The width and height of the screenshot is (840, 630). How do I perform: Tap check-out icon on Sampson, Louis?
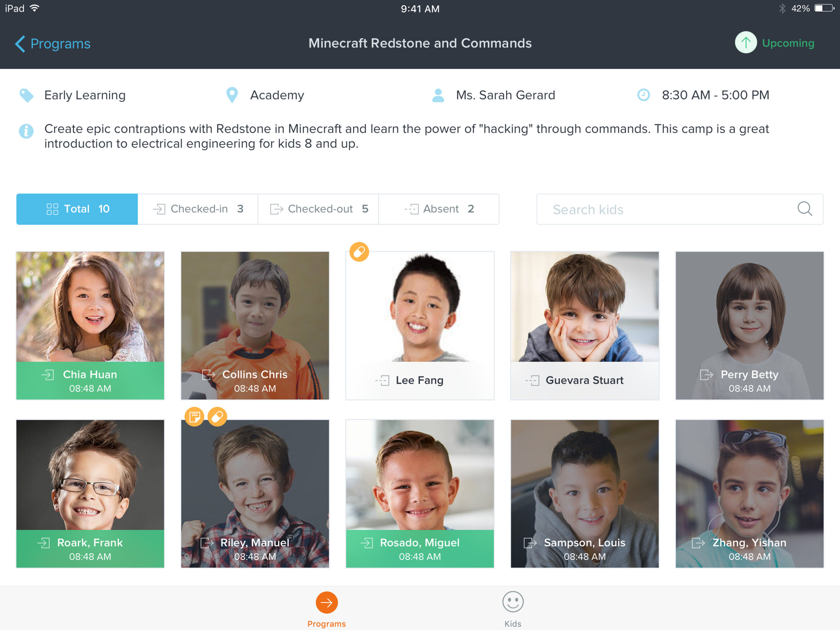pos(530,543)
